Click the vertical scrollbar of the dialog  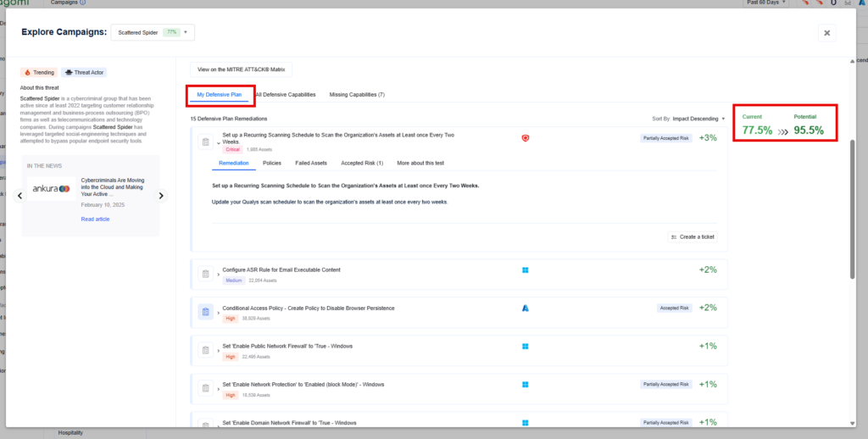point(853,209)
